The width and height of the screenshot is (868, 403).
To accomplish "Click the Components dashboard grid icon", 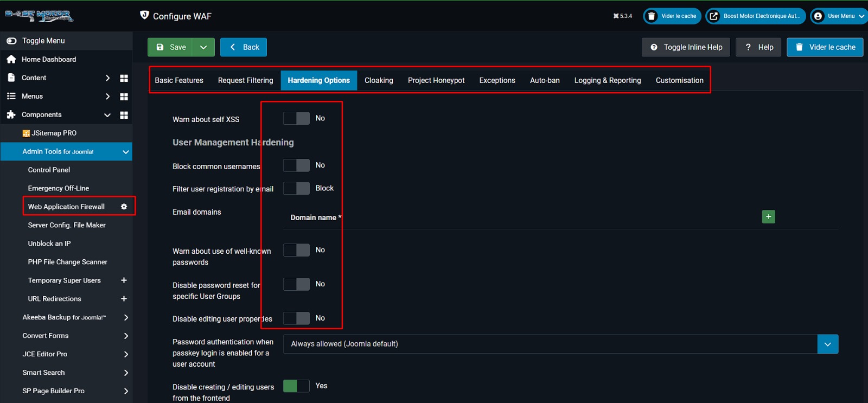I will pos(124,115).
